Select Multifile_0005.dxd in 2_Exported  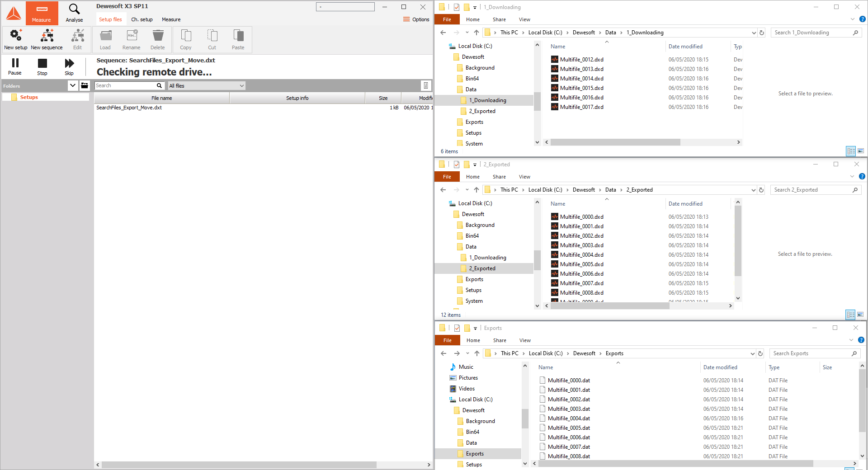pos(581,264)
